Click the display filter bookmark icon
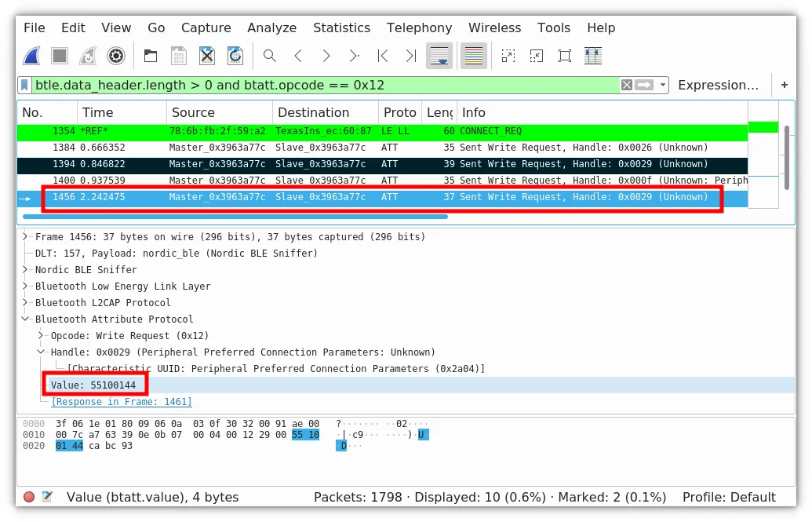Viewport: 812px width, 522px height. click(24, 85)
